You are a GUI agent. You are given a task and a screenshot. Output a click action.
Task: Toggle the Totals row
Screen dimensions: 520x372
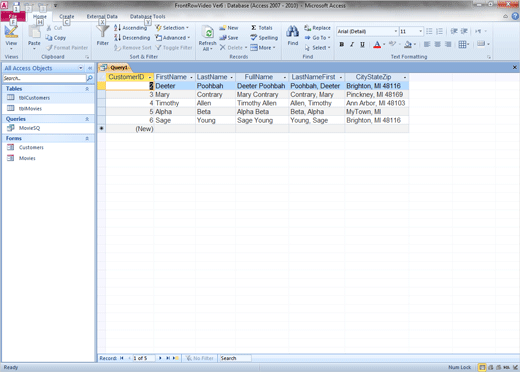coord(262,28)
